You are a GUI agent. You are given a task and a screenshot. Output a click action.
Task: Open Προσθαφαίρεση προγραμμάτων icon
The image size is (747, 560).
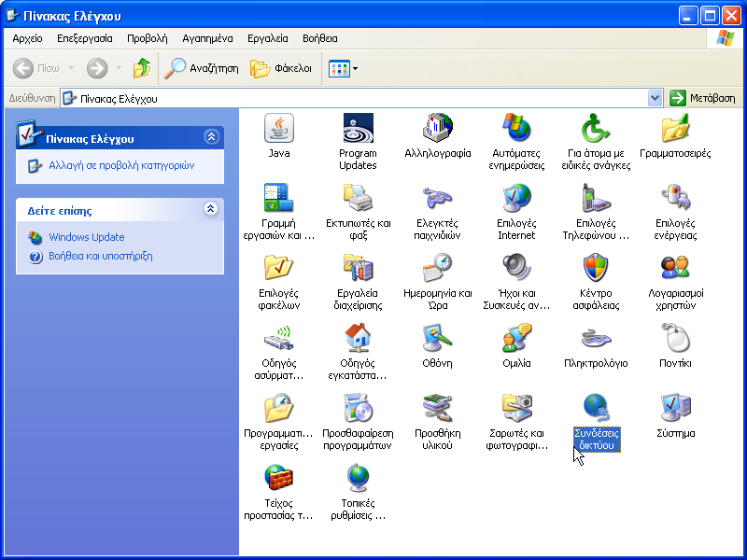(358, 409)
